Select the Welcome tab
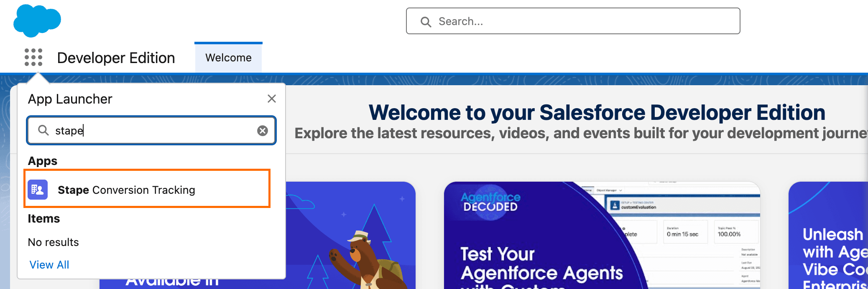Image resolution: width=868 pixels, height=289 pixels. pyautogui.click(x=228, y=58)
